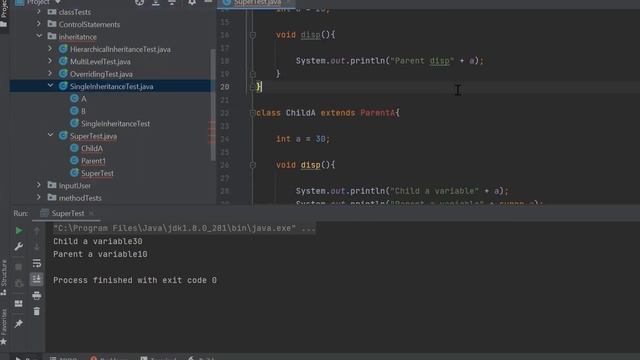
Task: Open HierarchicalInheritanceTest.java in the tree
Action: click(120, 49)
